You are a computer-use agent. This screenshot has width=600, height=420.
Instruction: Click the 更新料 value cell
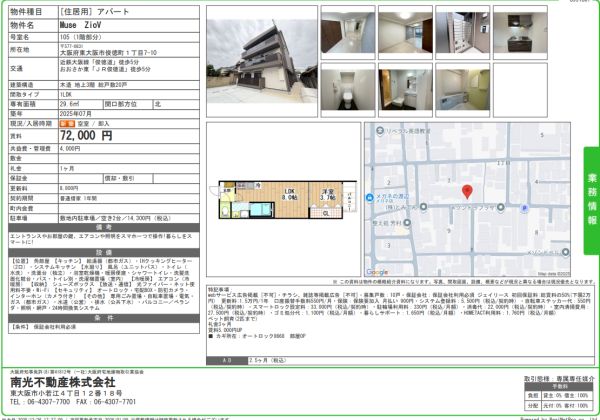coord(129,188)
